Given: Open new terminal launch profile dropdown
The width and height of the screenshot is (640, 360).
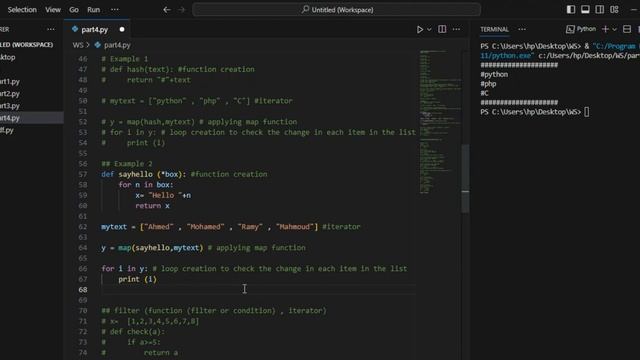Looking at the screenshot, I should (x=614, y=29).
